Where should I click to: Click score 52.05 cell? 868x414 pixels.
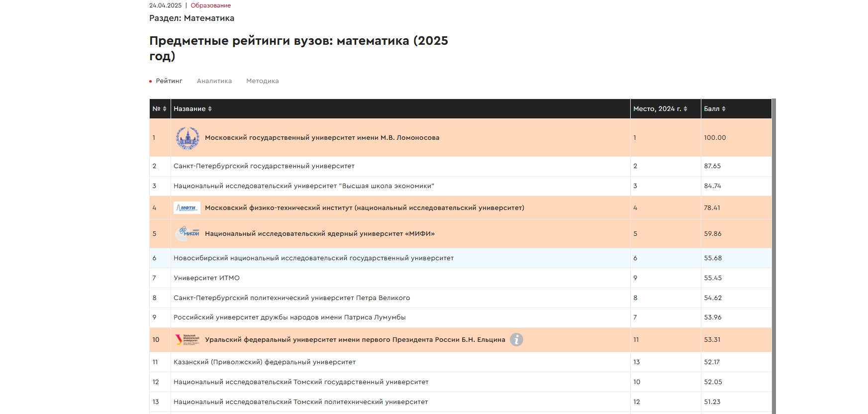click(736, 382)
